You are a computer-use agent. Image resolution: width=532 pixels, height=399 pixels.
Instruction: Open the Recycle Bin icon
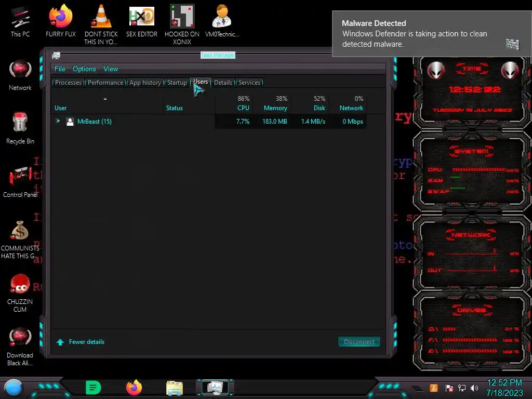click(20, 128)
